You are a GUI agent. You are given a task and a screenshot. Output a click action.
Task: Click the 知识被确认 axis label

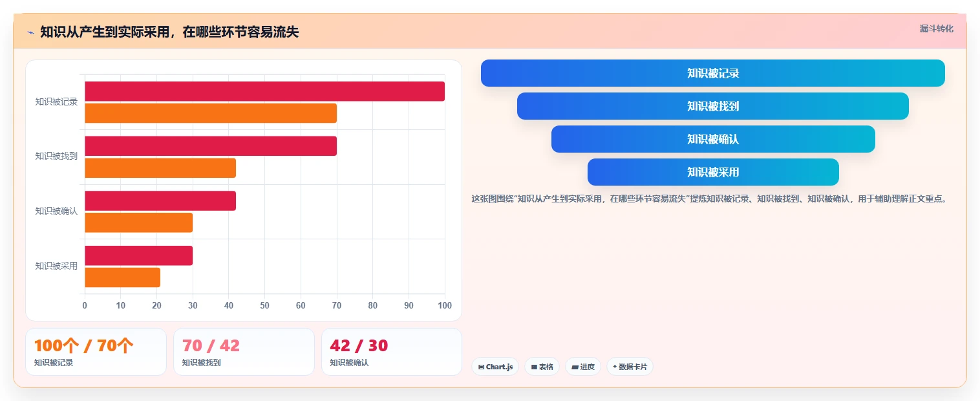coord(56,211)
